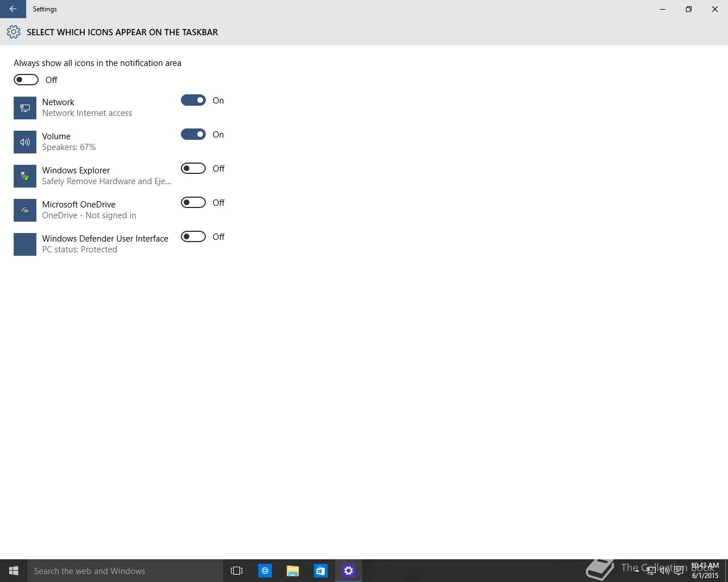
Task: Open Action Center notifications icon
Action: tap(679, 571)
